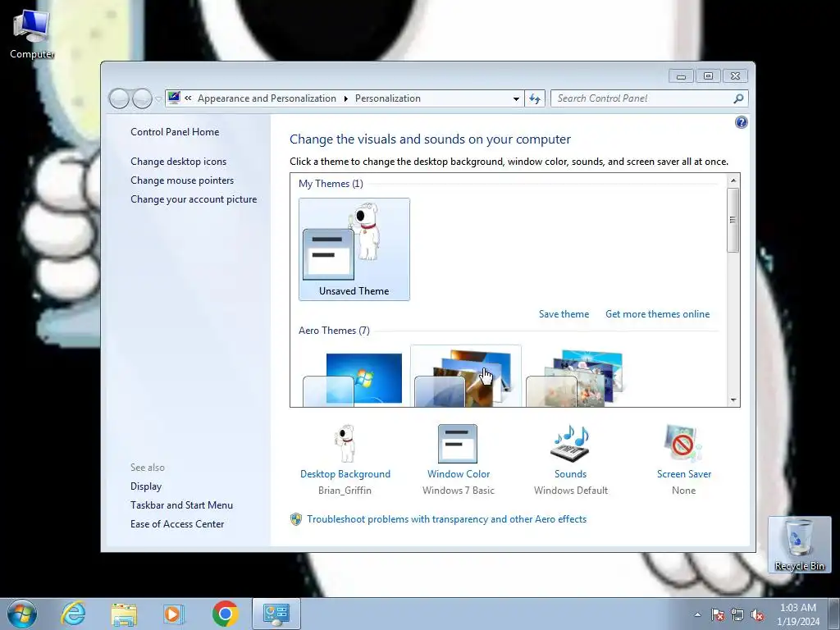Launch Internet Explorer from taskbar
The height and width of the screenshot is (630, 840).
click(73, 614)
